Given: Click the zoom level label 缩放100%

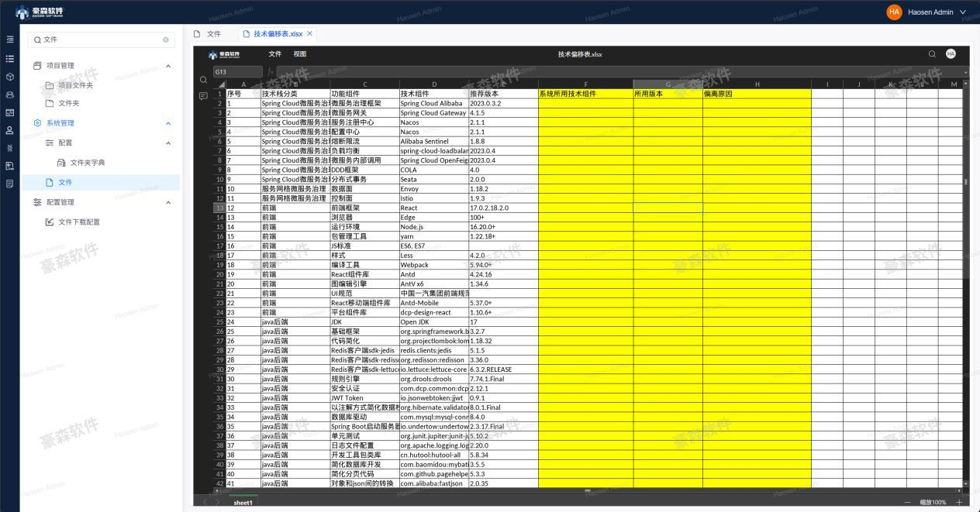Looking at the screenshot, I should [933, 503].
